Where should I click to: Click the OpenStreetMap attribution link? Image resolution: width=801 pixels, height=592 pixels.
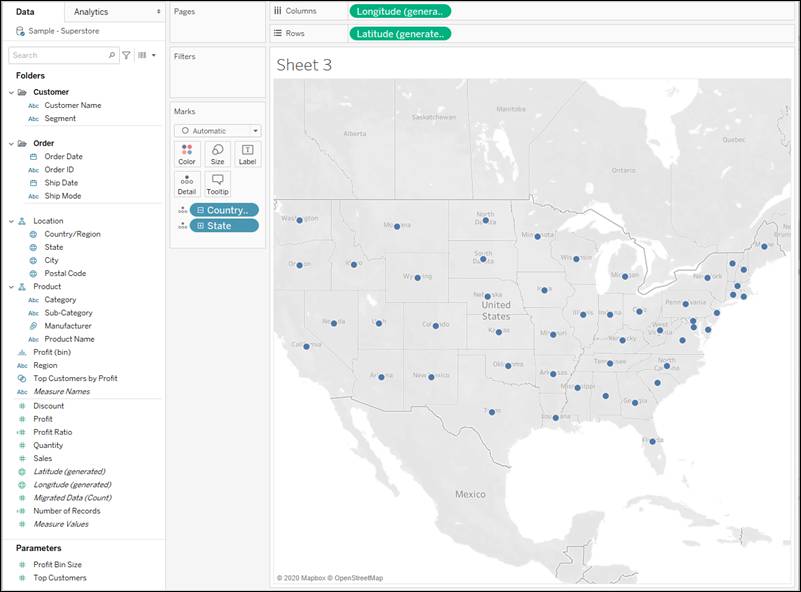[359, 578]
